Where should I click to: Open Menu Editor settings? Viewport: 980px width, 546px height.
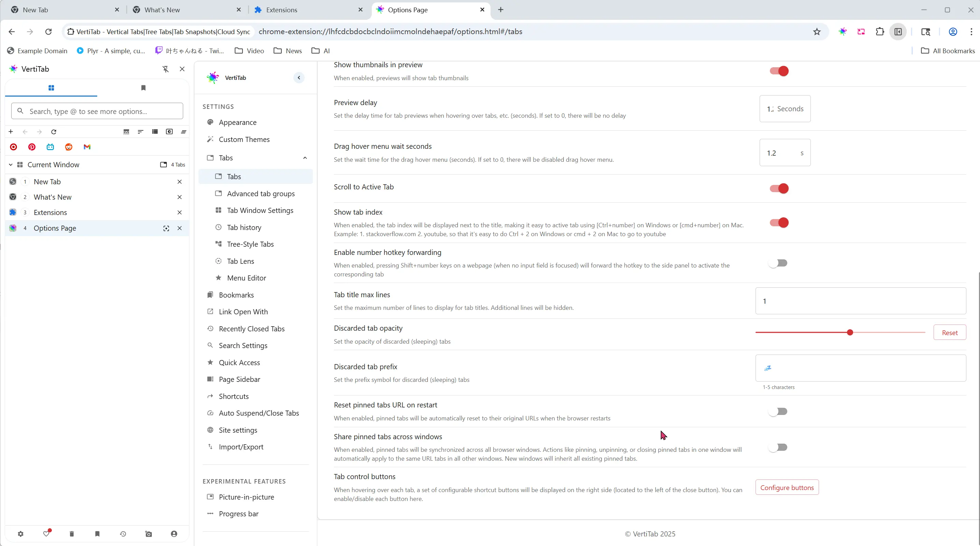(255, 278)
